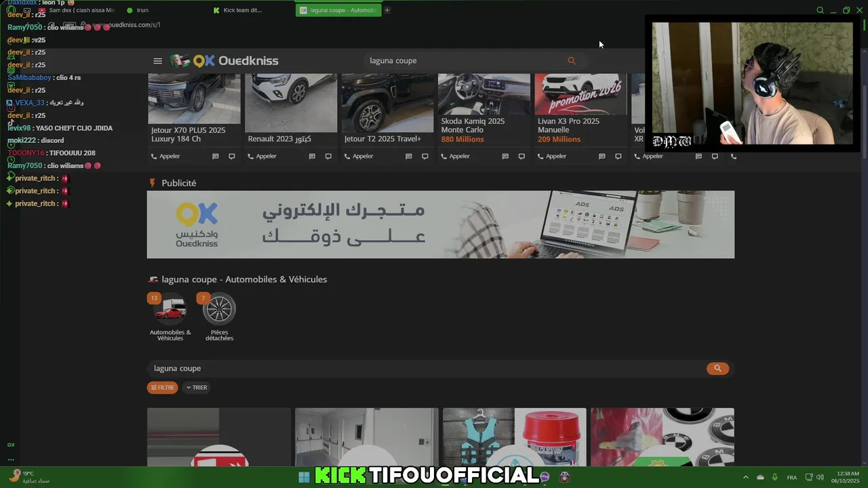The width and height of the screenshot is (868, 488).
Task: Switch to Sam dex clash browser tab
Action: [x=78, y=10]
